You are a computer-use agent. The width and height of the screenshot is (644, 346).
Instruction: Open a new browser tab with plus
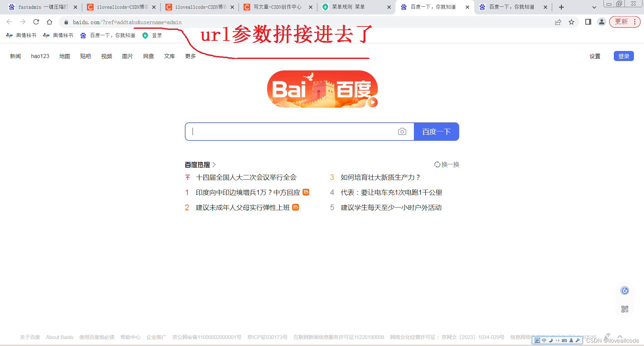coord(561,7)
